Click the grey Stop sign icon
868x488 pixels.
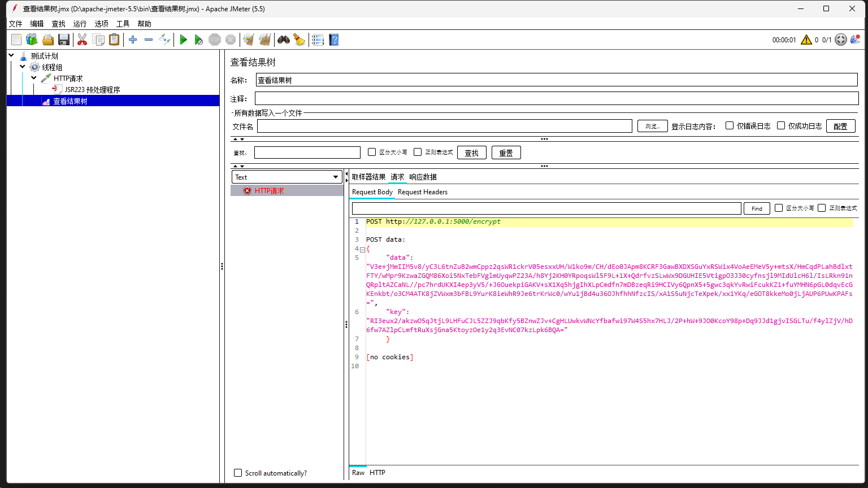(x=214, y=40)
